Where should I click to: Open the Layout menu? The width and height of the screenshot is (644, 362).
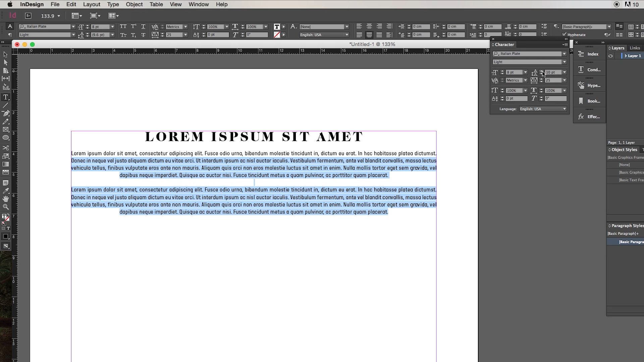[x=92, y=4]
